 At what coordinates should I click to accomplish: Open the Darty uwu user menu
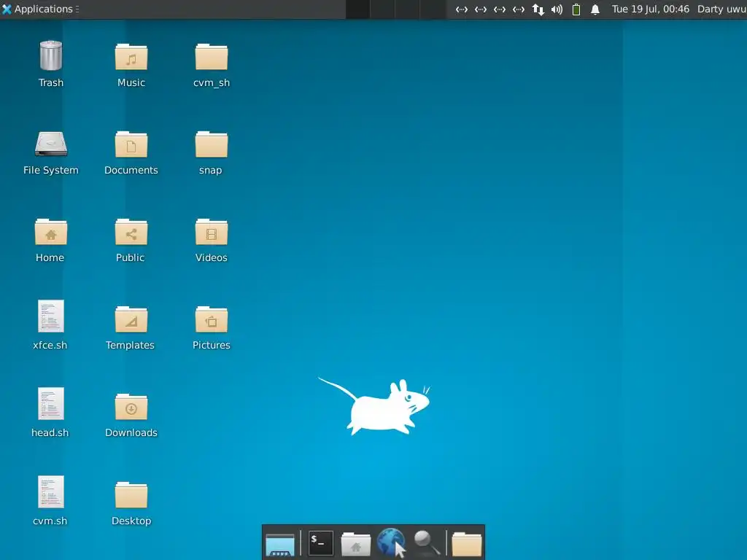click(x=721, y=9)
